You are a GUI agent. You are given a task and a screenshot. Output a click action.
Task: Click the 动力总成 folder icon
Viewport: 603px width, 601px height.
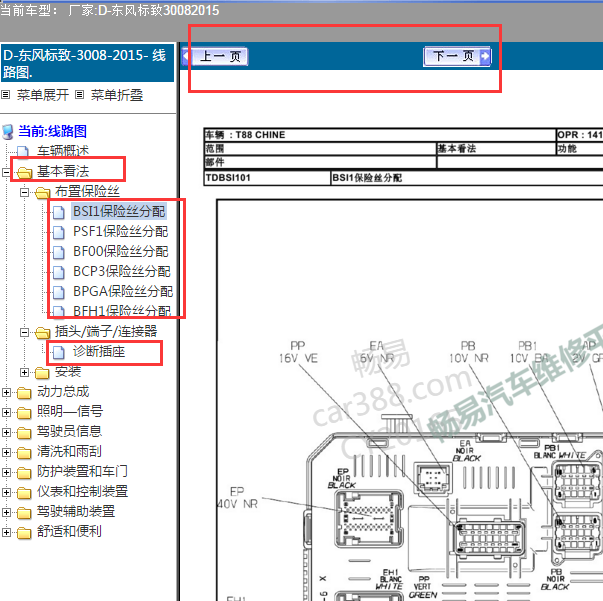[x=24, y=393]
